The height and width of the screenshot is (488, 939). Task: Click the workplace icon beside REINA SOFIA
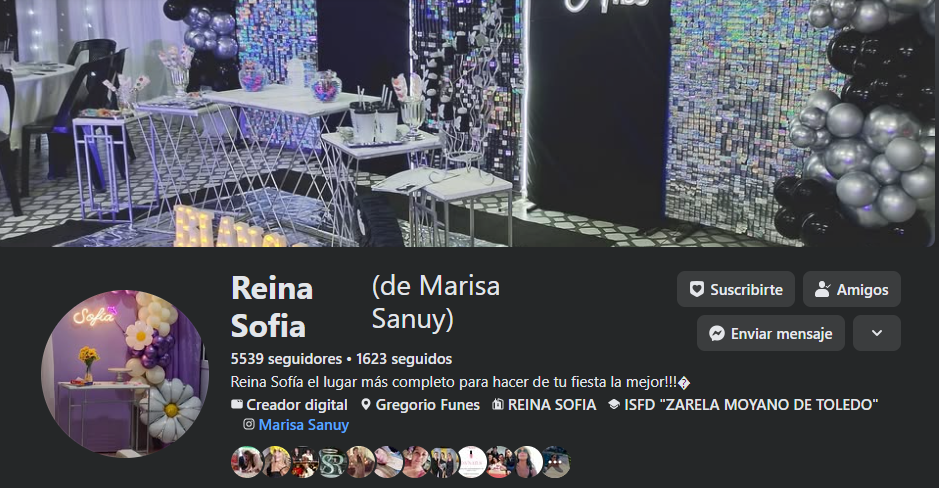pyautogui.click(x=497, y=405)
